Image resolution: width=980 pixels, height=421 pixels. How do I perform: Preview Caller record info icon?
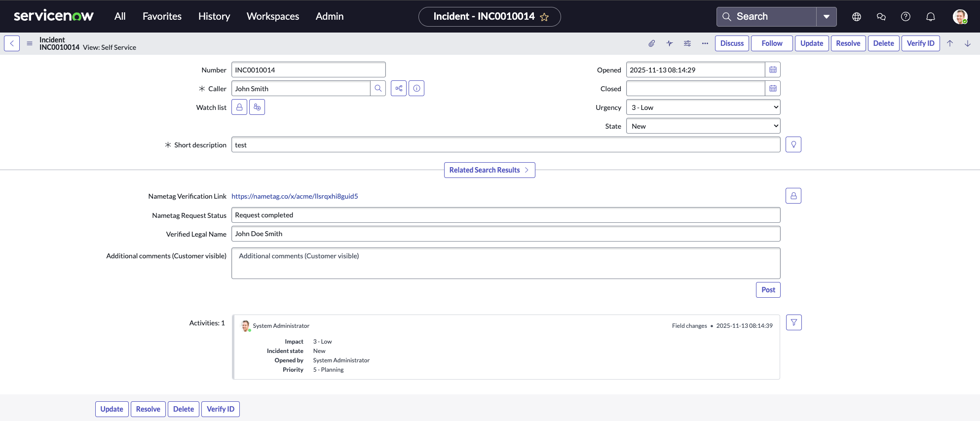(x=416, y=89)
